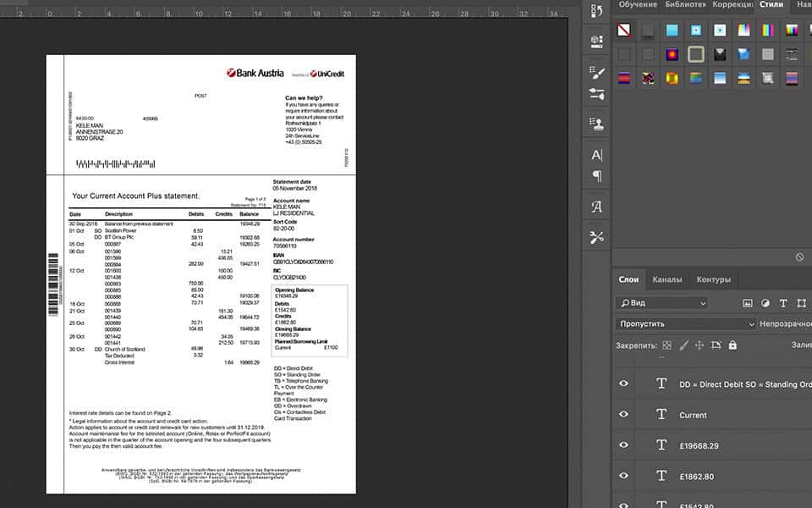The height and width of the screenshot is (508, 812).
Task: Click the T thumbnail of £19668.29 layer
Action: coord(661,444)
